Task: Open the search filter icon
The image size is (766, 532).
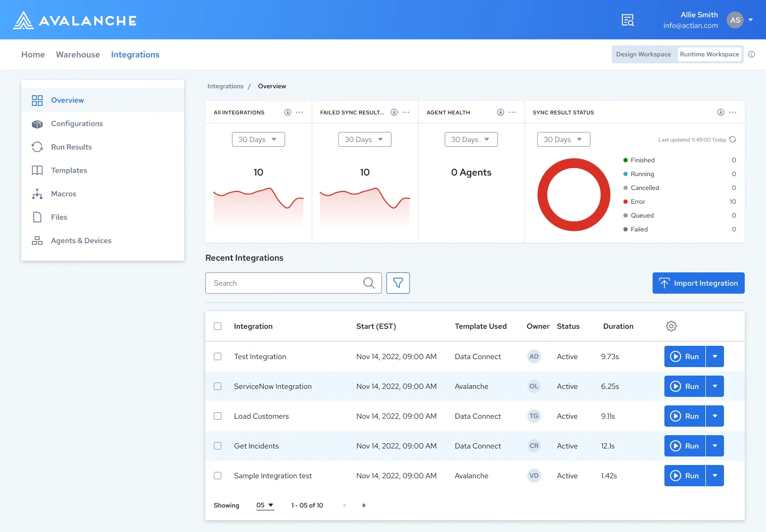Action: click(x=398, y=283)
